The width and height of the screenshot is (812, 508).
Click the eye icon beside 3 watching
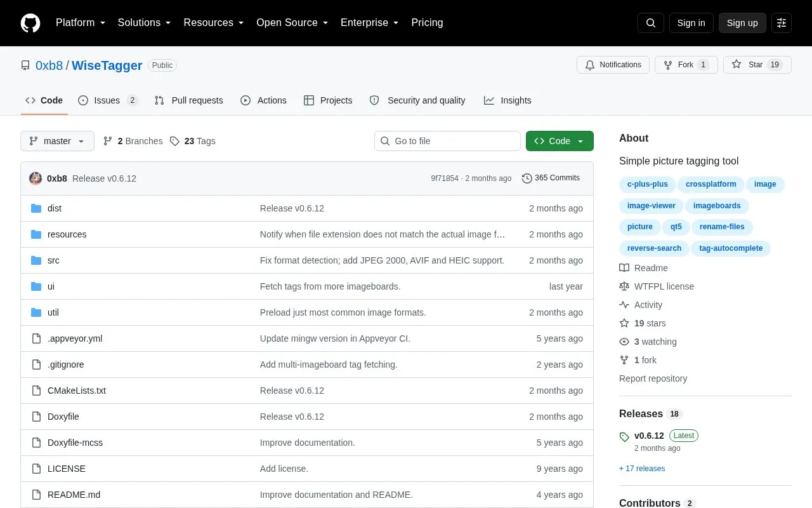(624, 342)
